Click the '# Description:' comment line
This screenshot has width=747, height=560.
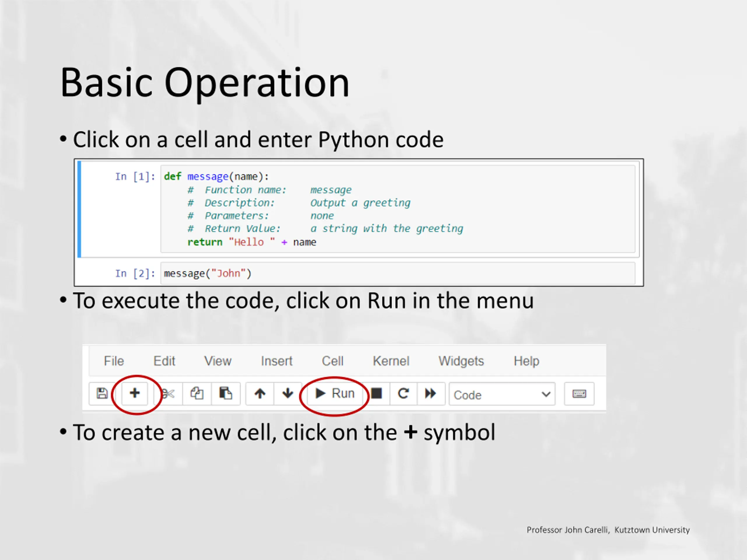(299, 203)
